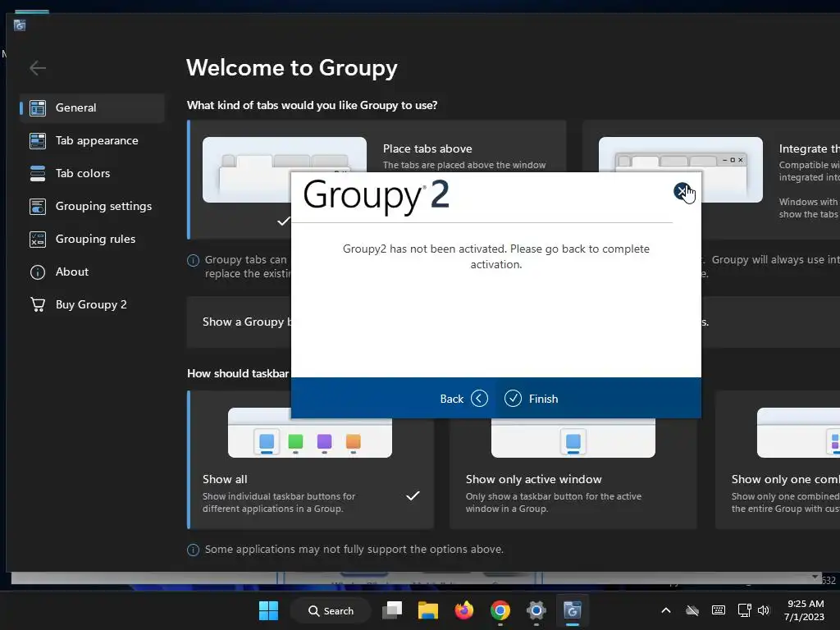Viewport: 840px width, 630px height.
Task: Click the General sidebar icon
Action: coord(38,107)
